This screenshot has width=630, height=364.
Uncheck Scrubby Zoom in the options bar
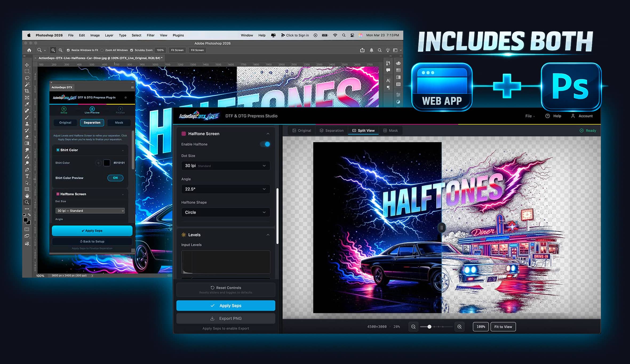click(x=132, y=50)
